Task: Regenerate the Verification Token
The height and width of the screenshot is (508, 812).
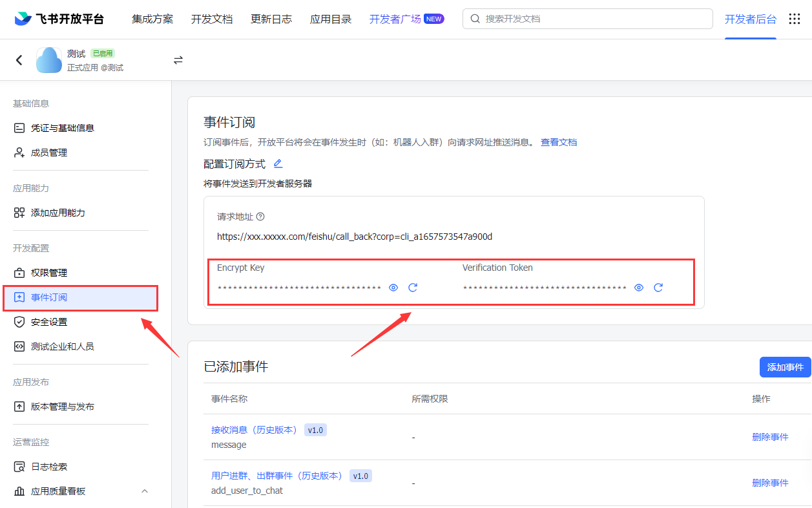Action: coord(658,288)
